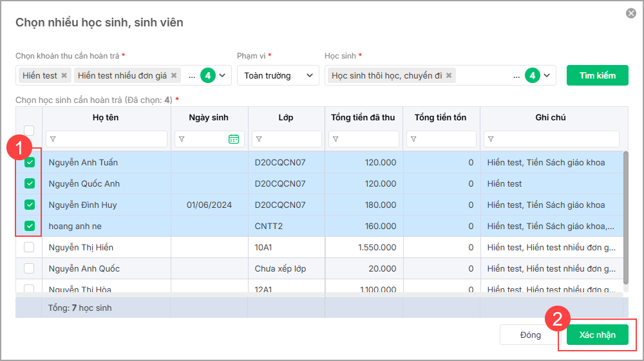Remove 'Hiền test nhiều đơn giá' tag
The height and width of the screenshot is (361, 644).
tap(174, 75)
